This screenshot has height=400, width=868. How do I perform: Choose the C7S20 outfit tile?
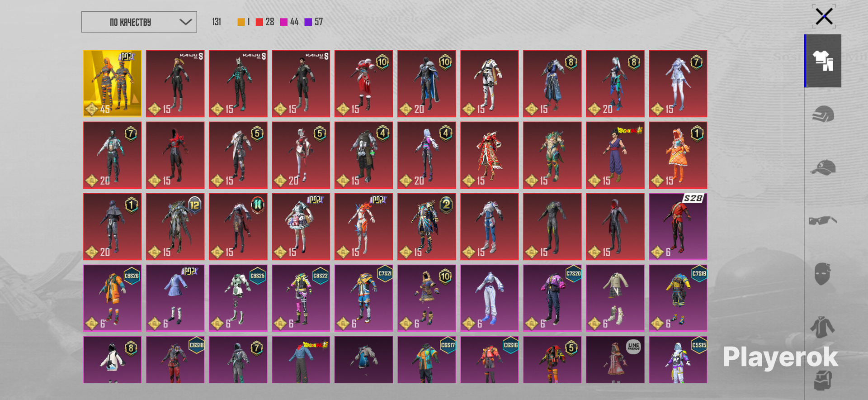point(552,298)
